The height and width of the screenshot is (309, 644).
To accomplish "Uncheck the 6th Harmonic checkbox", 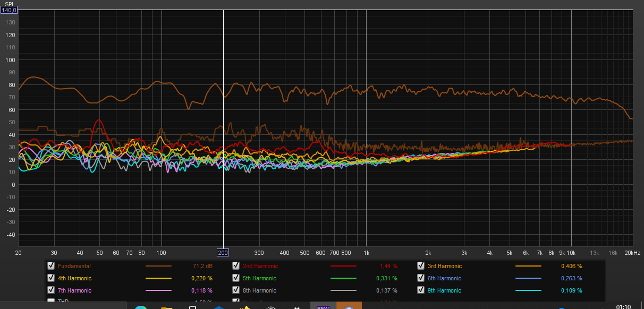I will click(x=421, y=278).
